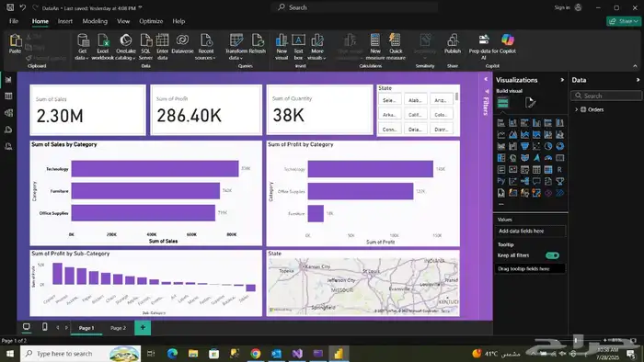The height and width of the screenshot is (362, 644).
Task: Select the Pie chart visualization
Action: (548, 146)
